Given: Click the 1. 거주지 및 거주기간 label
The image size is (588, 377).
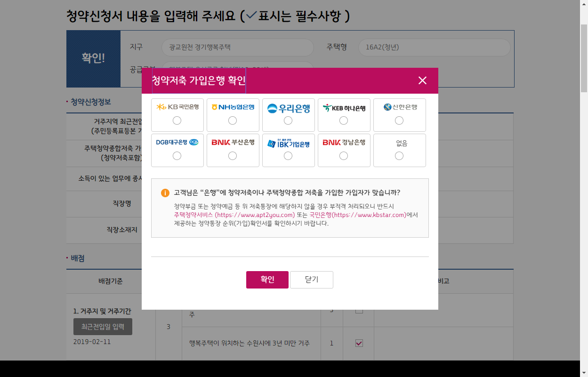Looking at the screenshot, I should 102,311.
